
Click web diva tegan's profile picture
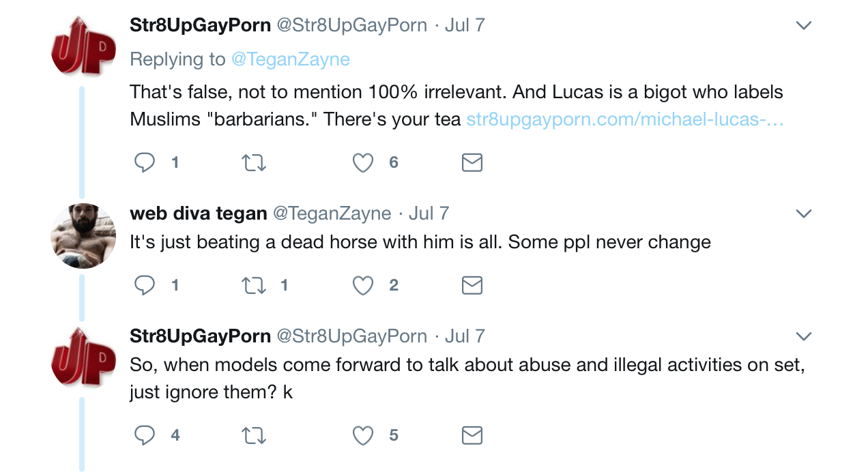click(83, 236)
